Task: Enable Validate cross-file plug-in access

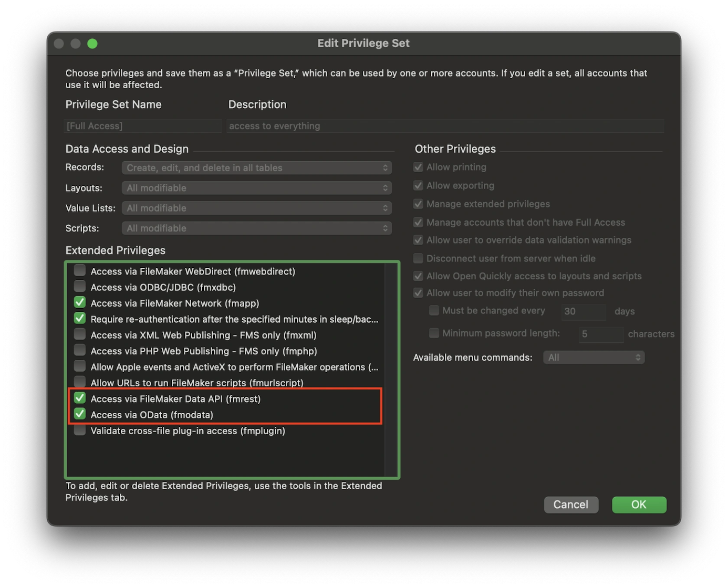Action: pyautogui.click(x=80, y=430)
